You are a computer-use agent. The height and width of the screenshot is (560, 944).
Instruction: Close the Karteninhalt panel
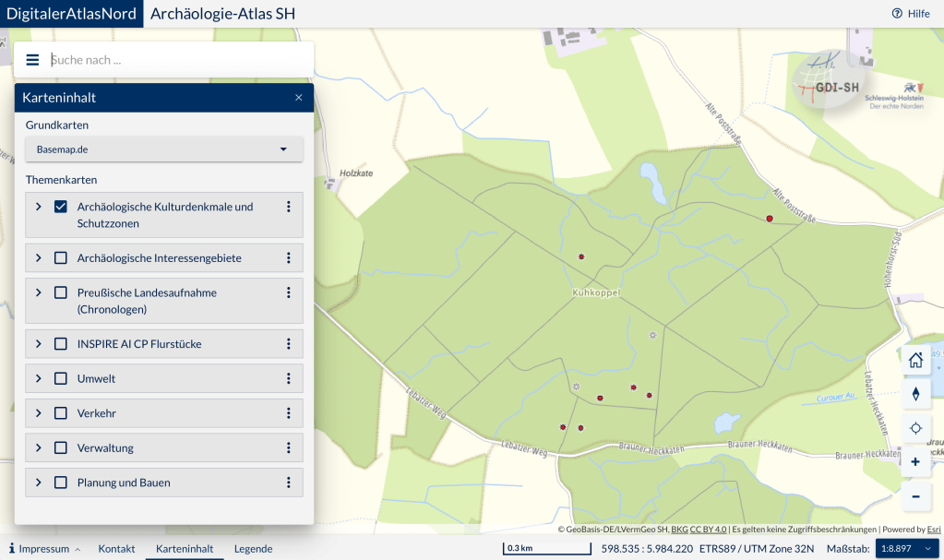(299, 98)
